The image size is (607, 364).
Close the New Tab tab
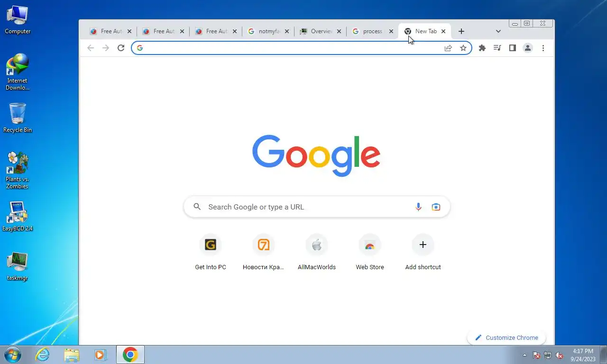[x=443, y=31]
